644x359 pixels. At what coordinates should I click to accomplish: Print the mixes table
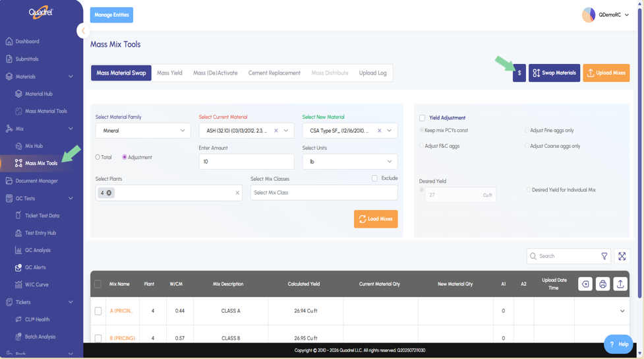tap(602, 284)
